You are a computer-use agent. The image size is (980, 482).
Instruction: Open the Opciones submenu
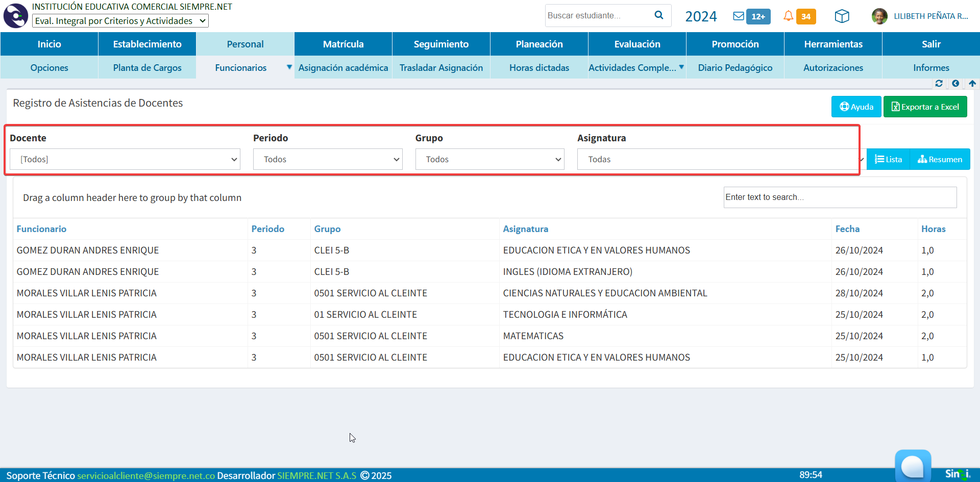49,67
